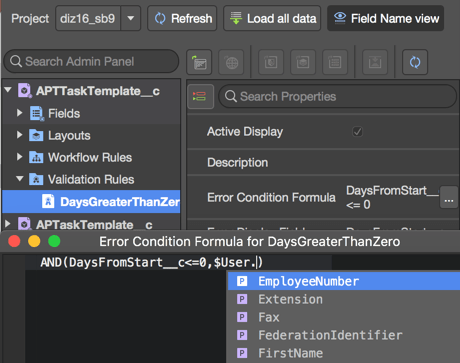
Task: Click the layout box toolbar icon
Action: [x=303, y=62]
